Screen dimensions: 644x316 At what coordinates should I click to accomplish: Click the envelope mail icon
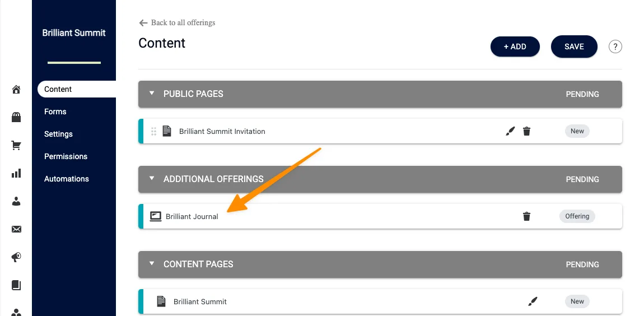point(16,229)
